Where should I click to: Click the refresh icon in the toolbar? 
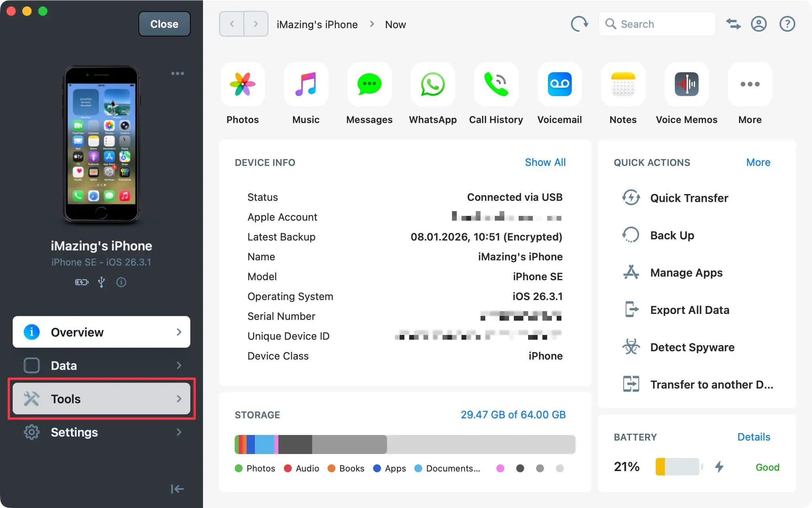[x=579, y=24]
